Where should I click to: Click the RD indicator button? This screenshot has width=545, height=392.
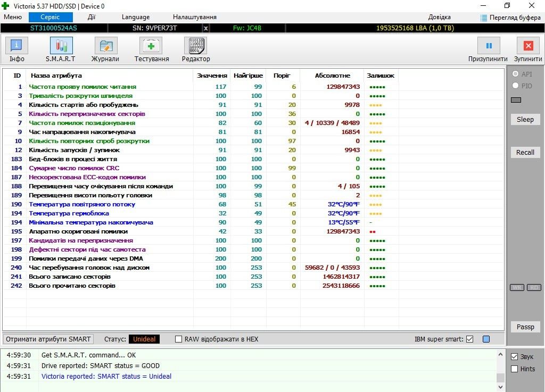[x=534, y=288]
